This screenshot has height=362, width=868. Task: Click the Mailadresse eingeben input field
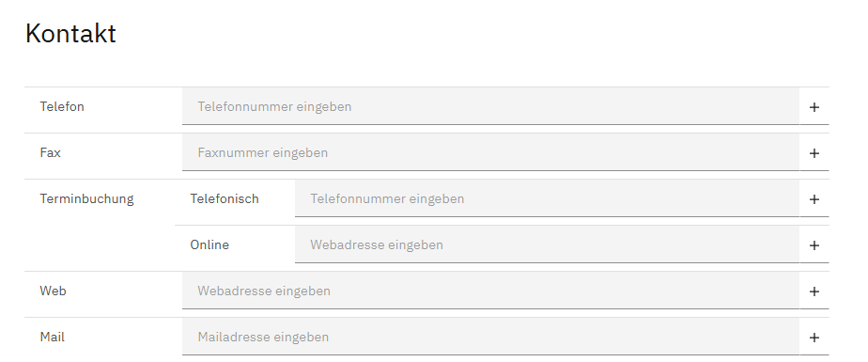[490, 337]
